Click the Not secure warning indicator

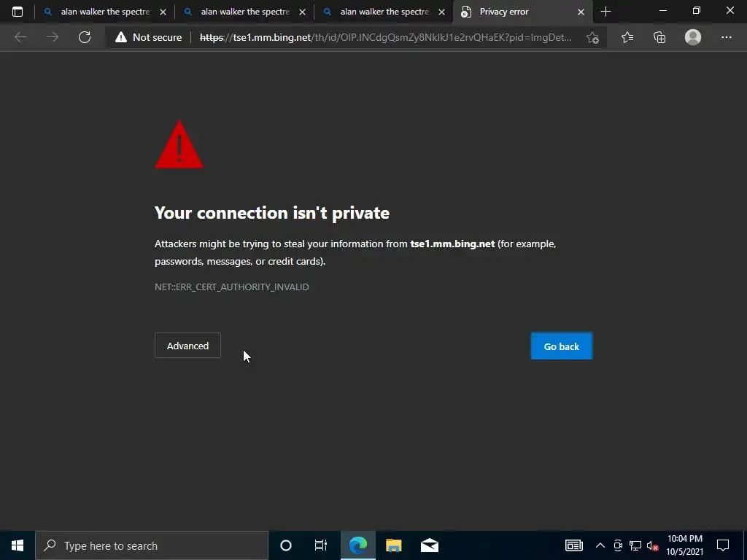coord(148,37)
